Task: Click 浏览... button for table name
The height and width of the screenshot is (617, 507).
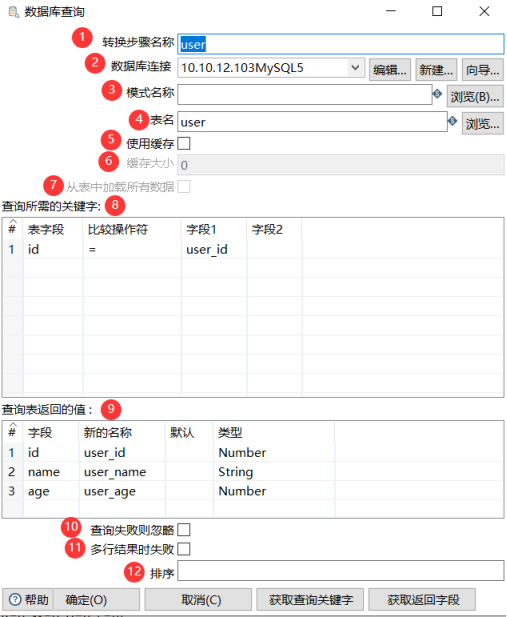Action: (483, 124)
